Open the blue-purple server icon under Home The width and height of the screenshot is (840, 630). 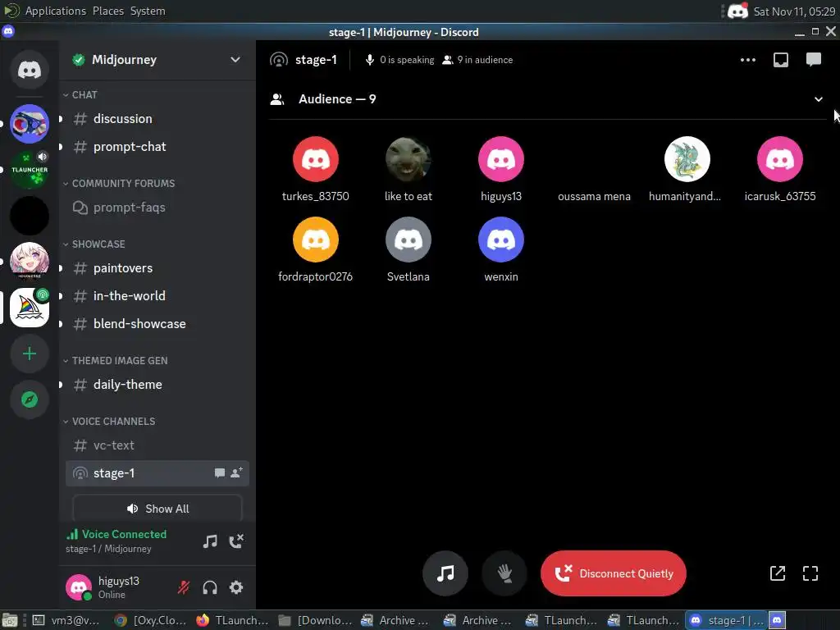pos(29,124)
